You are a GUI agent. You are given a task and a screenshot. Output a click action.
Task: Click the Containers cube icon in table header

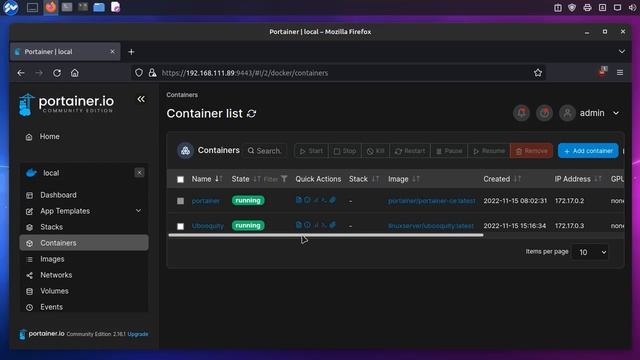185,151
